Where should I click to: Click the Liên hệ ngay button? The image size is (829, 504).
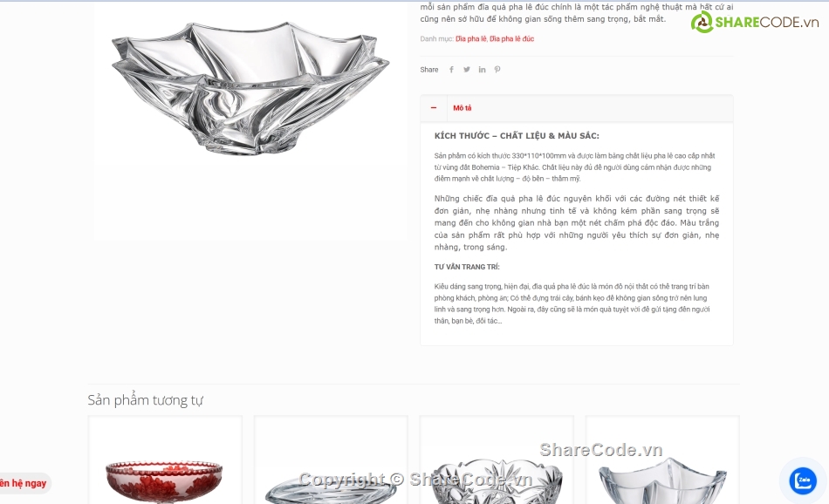click(x=24, y=483)
